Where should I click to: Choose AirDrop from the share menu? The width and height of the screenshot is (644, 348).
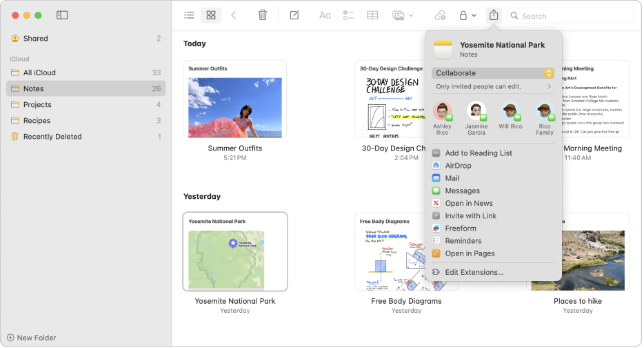pos(458,166)
